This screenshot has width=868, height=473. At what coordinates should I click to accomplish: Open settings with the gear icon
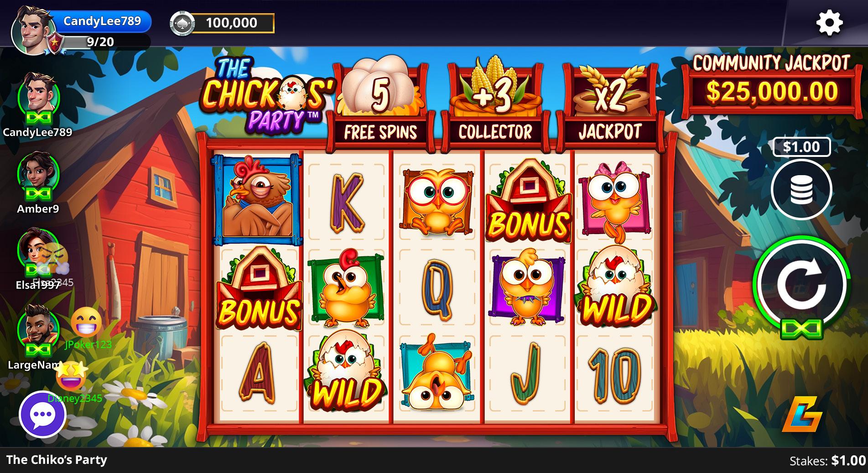(829, 23)
